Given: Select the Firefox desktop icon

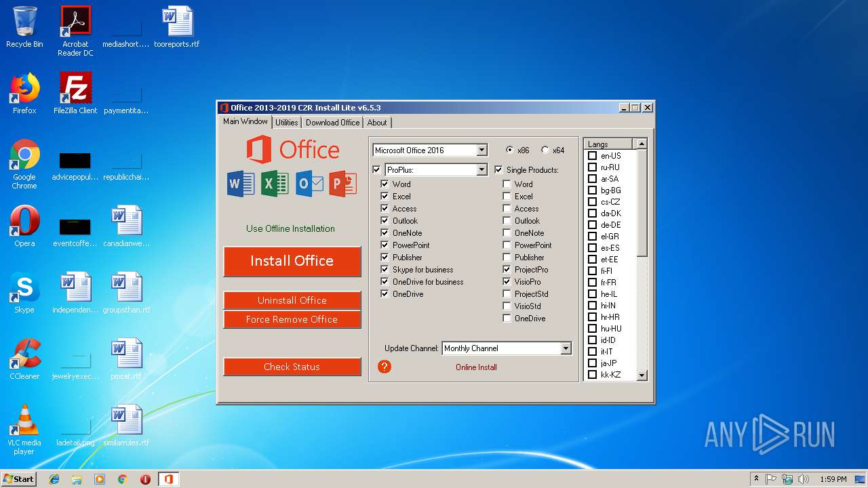Looking at the screenshot, I should pyautogui.click(x=24, y=94).
